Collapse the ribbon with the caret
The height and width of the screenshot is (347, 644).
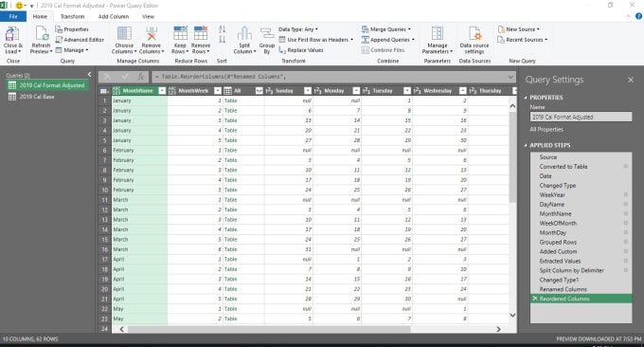629,16
